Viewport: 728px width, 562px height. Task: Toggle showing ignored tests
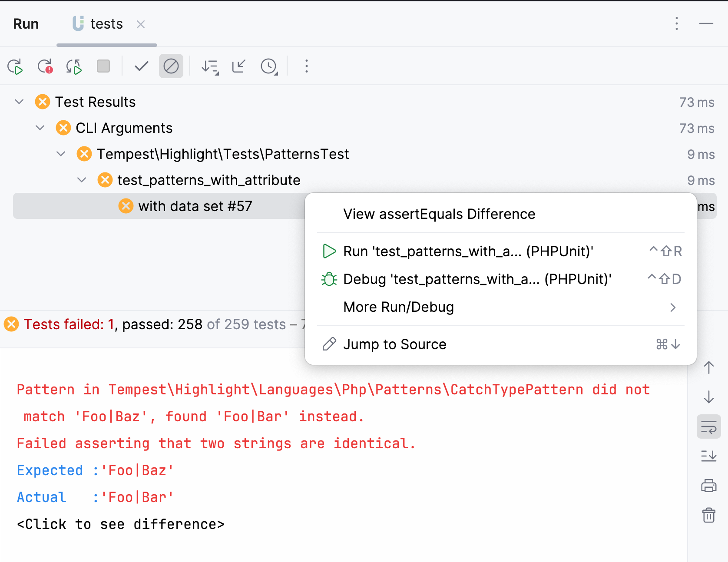171,66
